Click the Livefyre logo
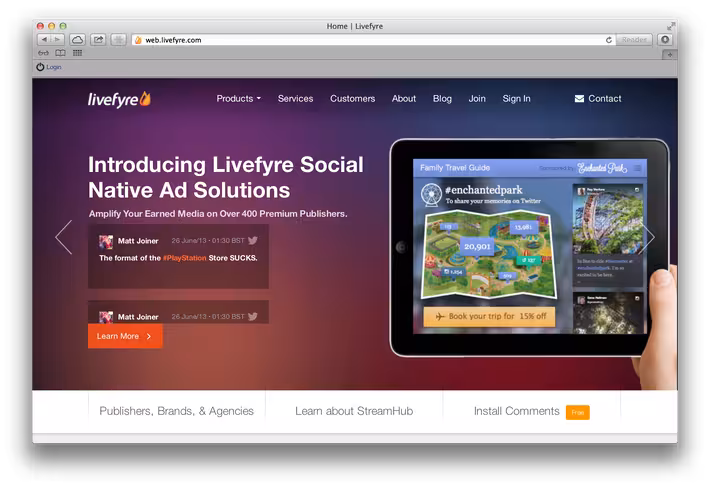 click(119, 99)
